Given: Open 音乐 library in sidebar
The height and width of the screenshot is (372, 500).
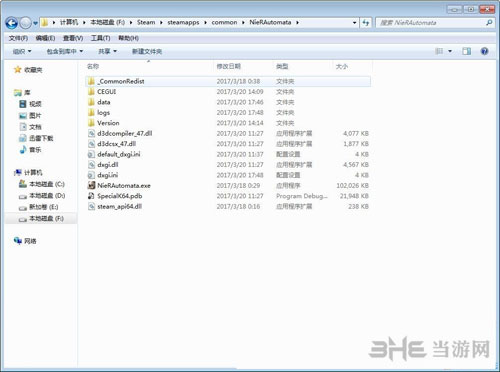Looking at the screenshot, I should pyautogui.click(x=31, y=150).
